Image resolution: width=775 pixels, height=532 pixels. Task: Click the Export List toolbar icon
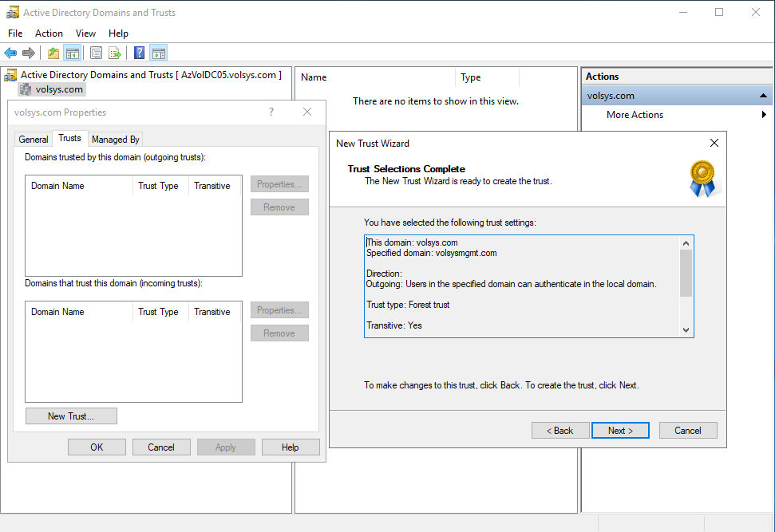[x=115, y=53]
